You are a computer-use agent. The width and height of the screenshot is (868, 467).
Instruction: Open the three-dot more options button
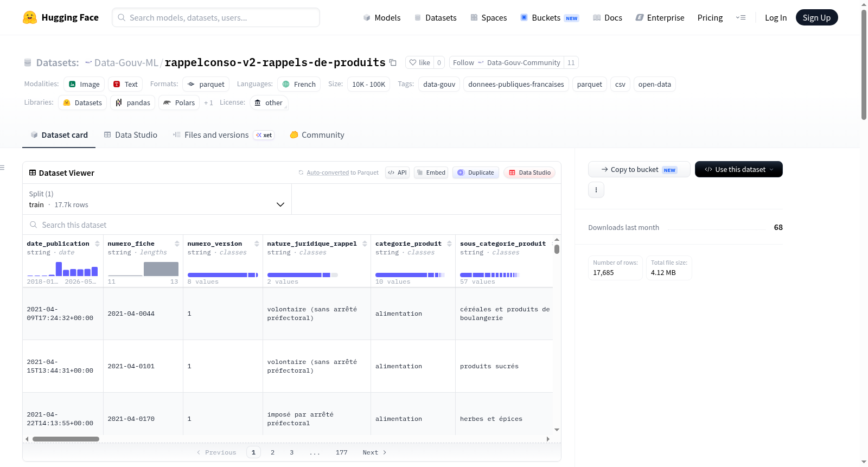click(596, 190)
